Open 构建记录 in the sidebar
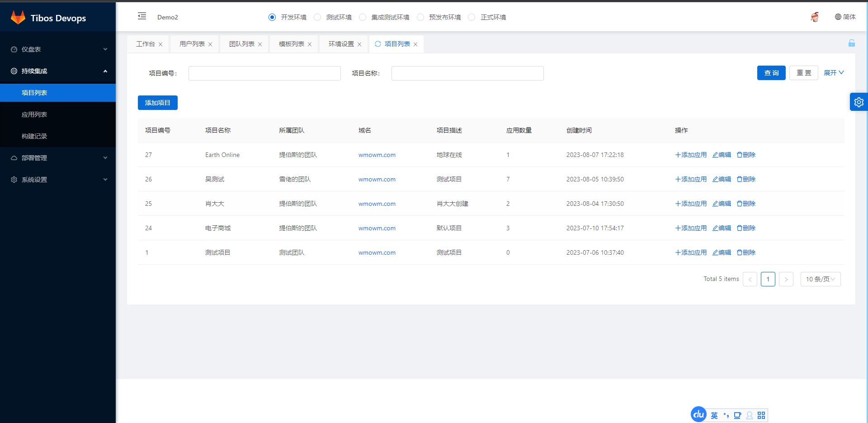 (58, 136)
